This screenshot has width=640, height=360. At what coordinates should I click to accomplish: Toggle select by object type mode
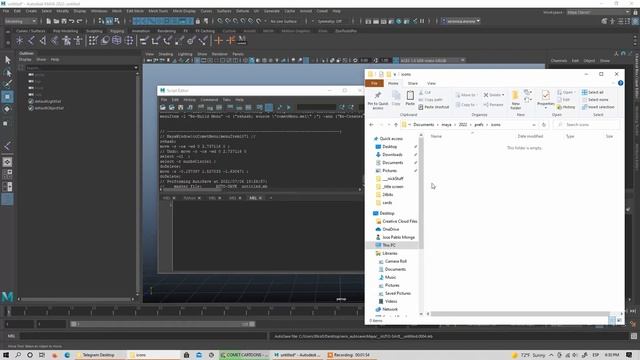click(x=109, y=21)
